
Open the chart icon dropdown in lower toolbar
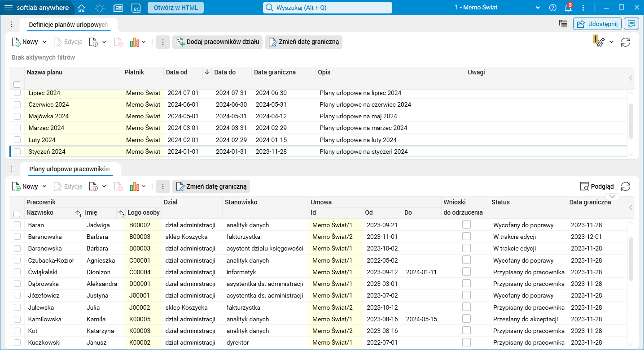pyautogui.click(x=144, y=186)
